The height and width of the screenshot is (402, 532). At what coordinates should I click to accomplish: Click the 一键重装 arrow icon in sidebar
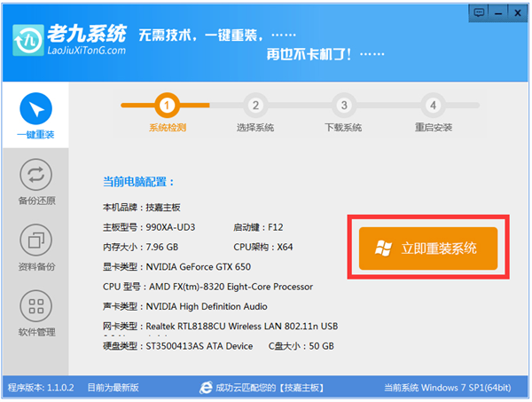[35, 110]
